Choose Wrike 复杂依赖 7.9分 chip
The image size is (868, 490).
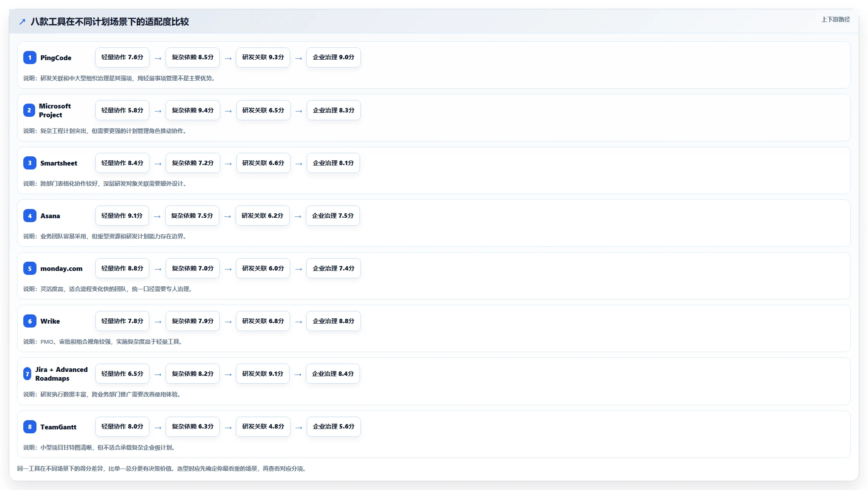coord(192,321)
